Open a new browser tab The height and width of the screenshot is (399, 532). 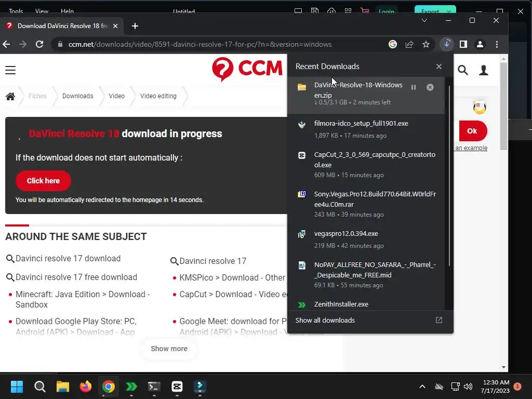[135, 26]
